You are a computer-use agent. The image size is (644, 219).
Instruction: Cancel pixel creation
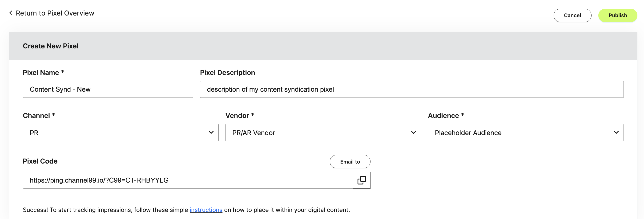(572, 15)
